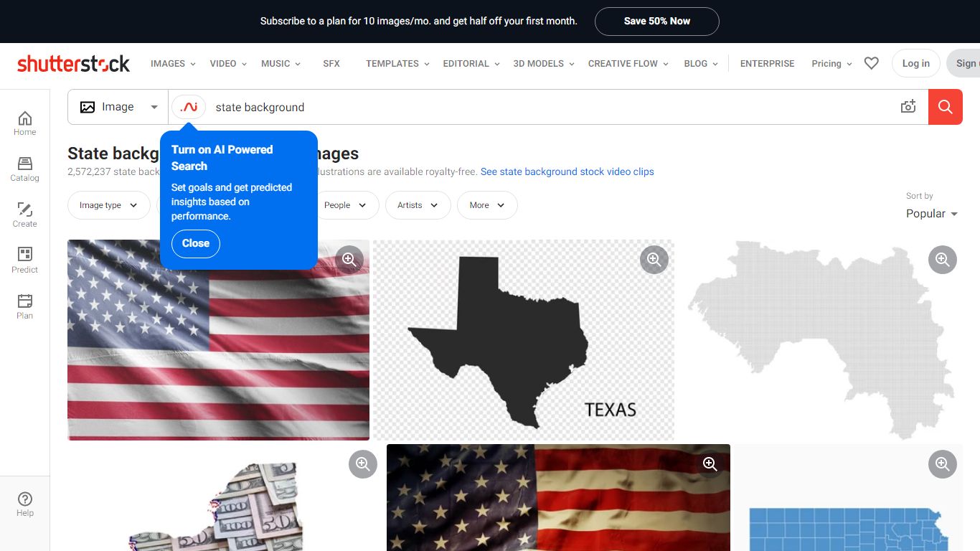
Task: Click the Log in button
Action: pyautogui.click(x=915, y=63)
